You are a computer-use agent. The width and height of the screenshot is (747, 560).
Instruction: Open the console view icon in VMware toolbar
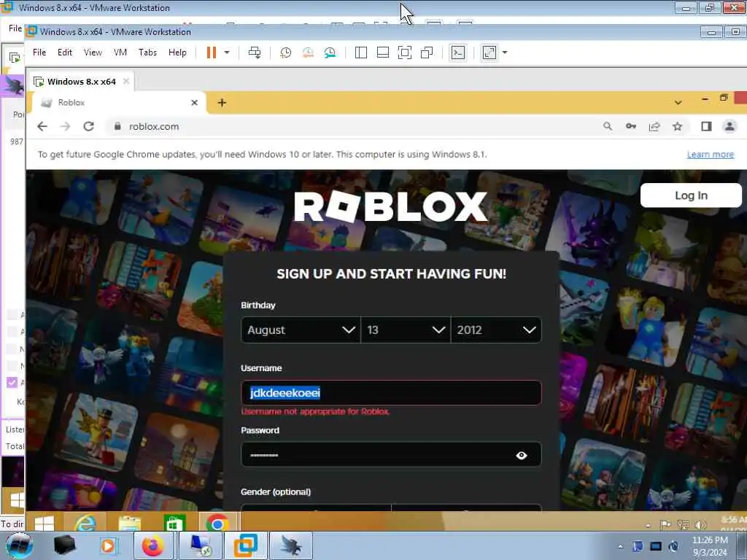pyautogui.click(x=458, y=52)
